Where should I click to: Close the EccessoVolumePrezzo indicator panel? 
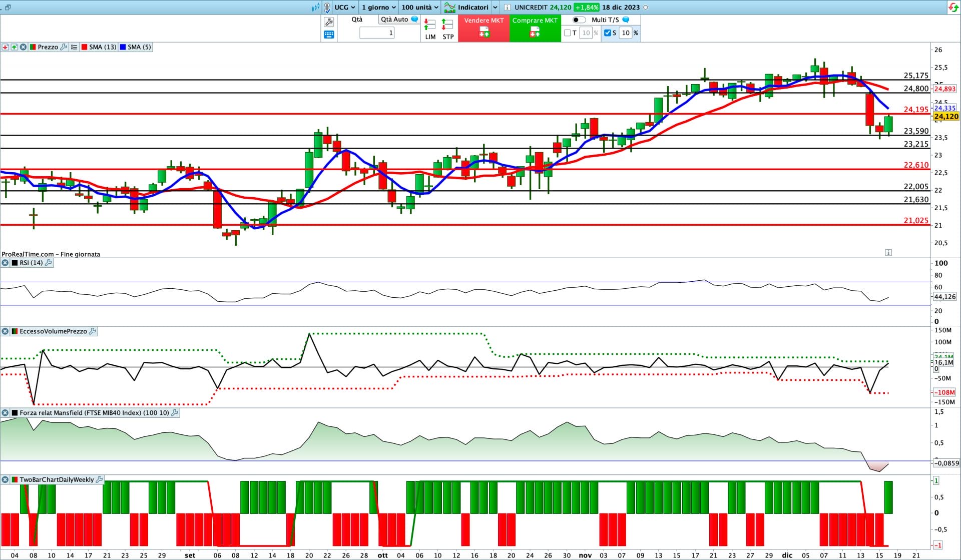[x=5, y=331]
